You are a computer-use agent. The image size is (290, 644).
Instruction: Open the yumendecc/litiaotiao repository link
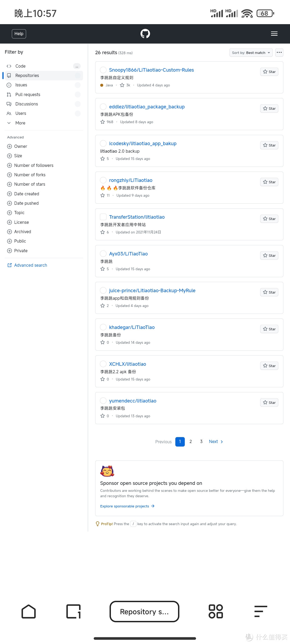(133, 401)
